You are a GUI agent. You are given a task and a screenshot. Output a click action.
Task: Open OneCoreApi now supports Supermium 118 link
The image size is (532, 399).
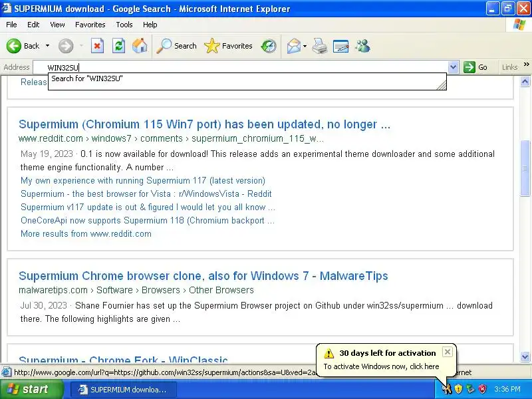pos(148,220)
